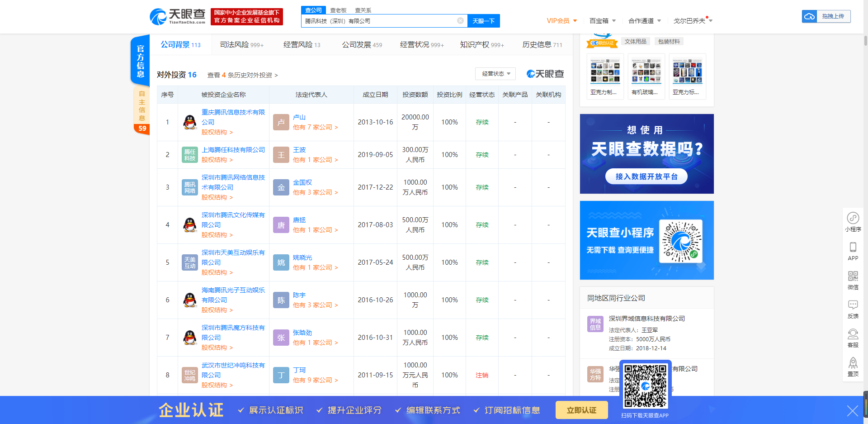
Task: Open the 姚 avatar for 姚晓光
Action: point(281,262)
